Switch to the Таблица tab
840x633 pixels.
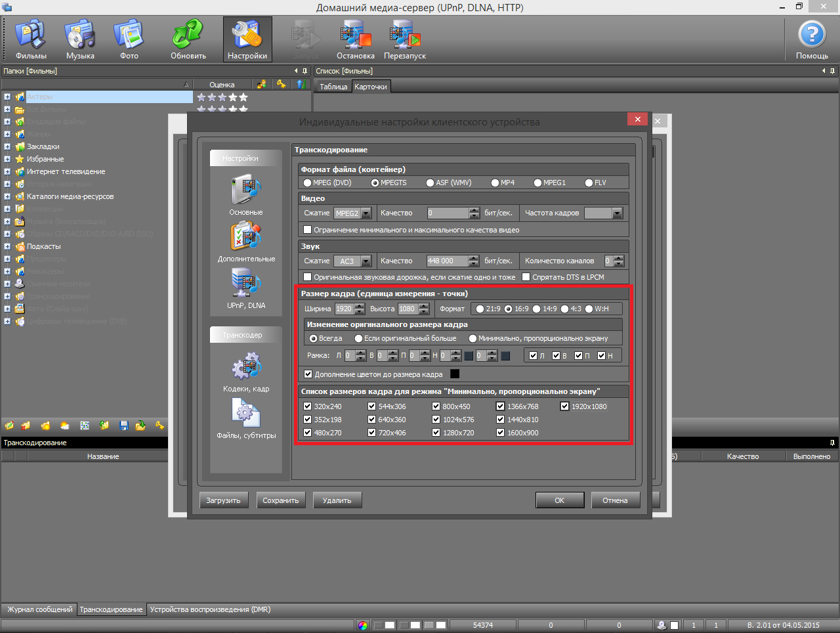pos(333,87)
